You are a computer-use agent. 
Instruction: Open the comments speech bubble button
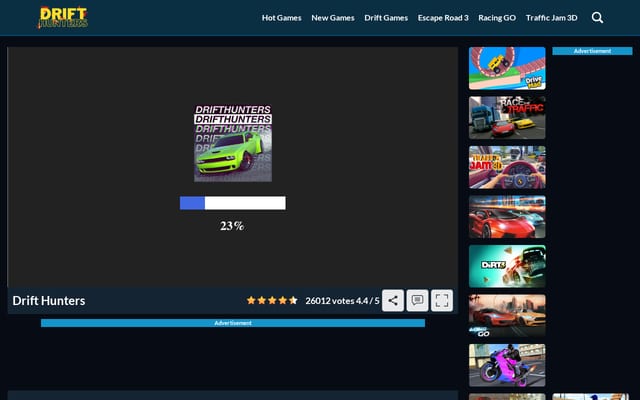pos(417,300)
